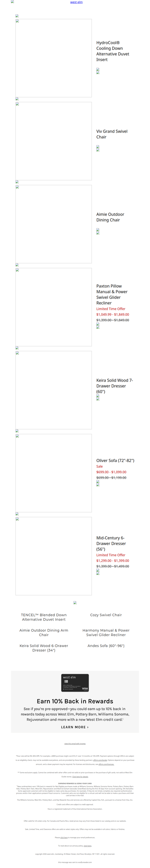Screen dimensions: 150x868
Task: Open the Cozy Swivel Chair link
Action: coord(106,615)
